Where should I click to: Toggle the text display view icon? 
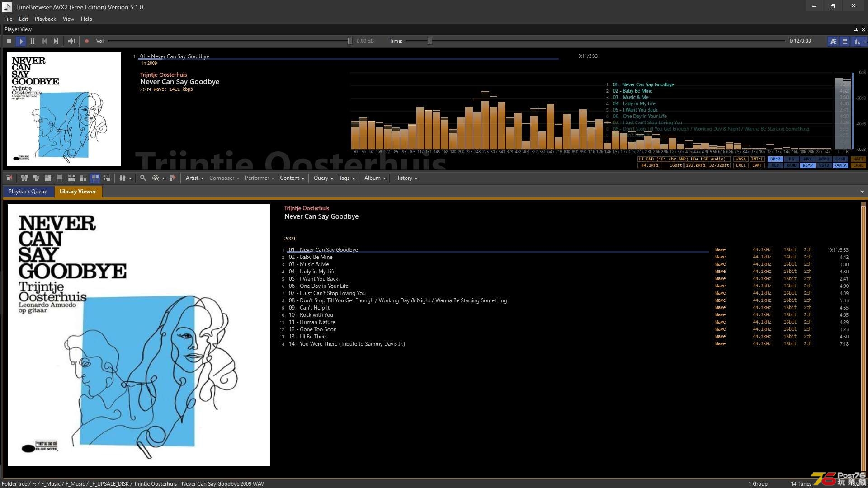833,42
